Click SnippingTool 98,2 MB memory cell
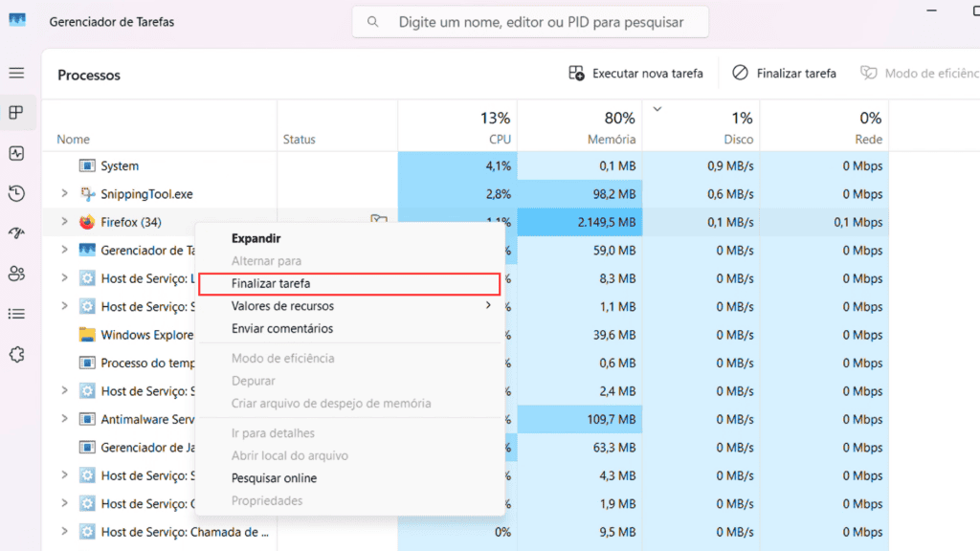 pyautogui.click(x=579, y=193)
